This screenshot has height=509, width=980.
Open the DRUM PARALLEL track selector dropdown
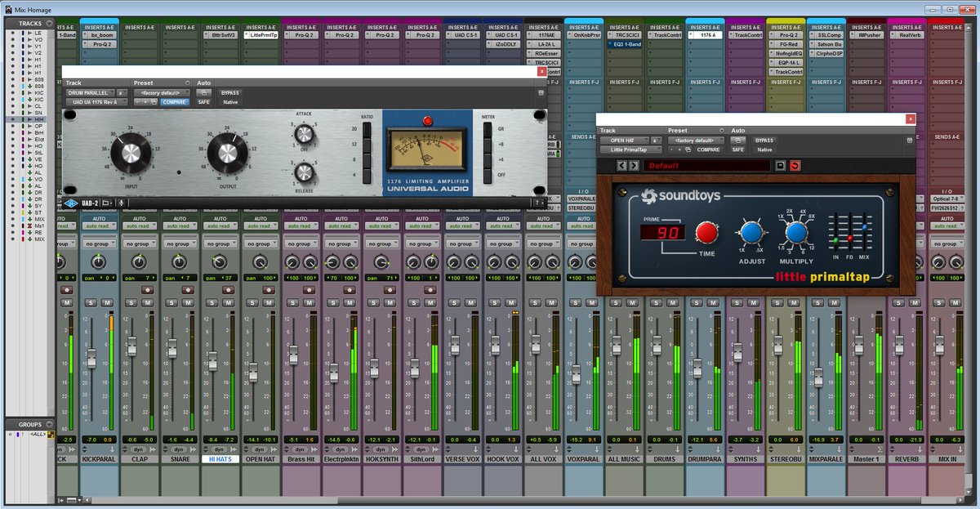pyautogui.click(x=89, y=93)
